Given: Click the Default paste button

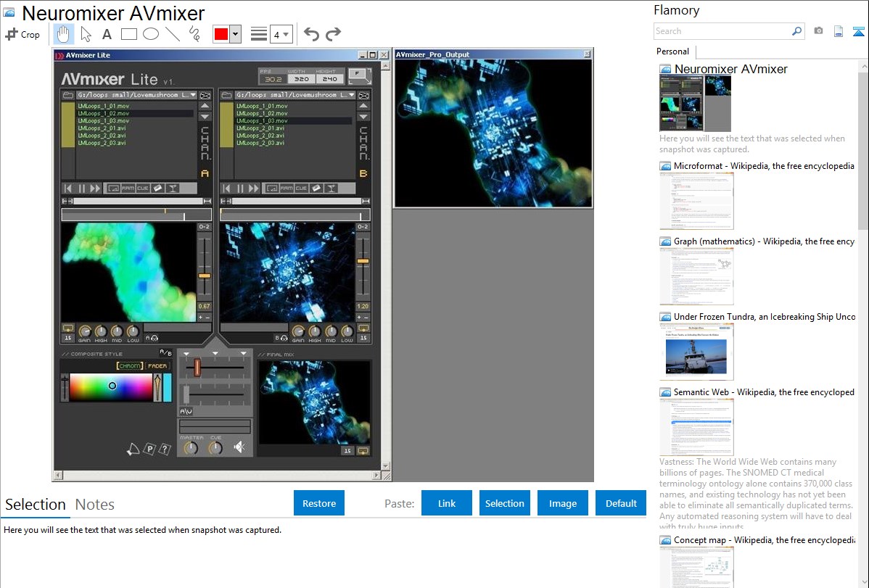Looking at the screenshot, I should 621,503.
